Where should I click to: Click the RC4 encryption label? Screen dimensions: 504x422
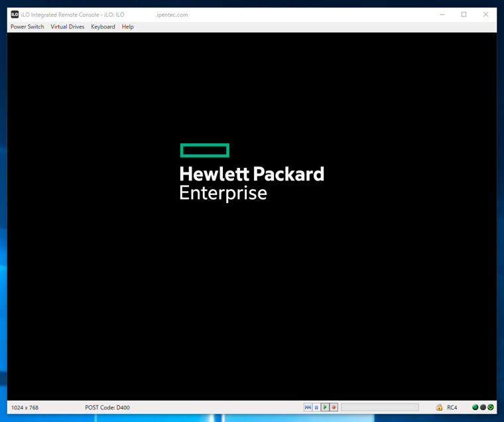452,407
